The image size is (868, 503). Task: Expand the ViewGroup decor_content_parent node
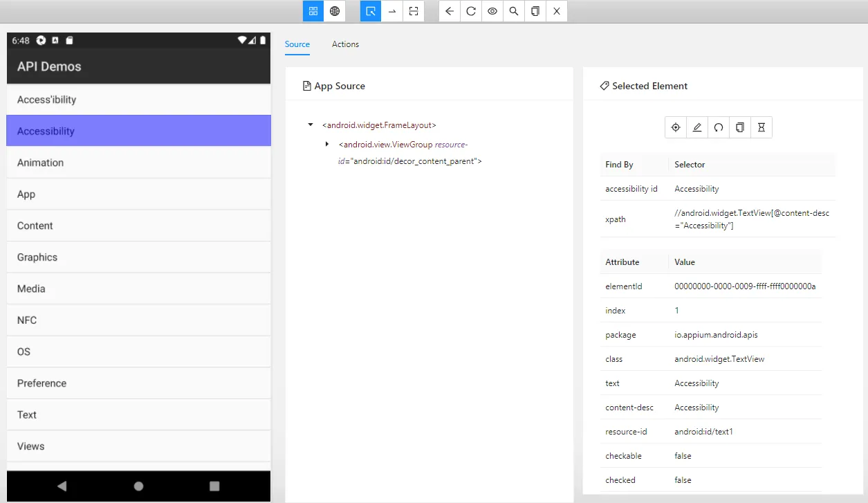coord(327,144)
